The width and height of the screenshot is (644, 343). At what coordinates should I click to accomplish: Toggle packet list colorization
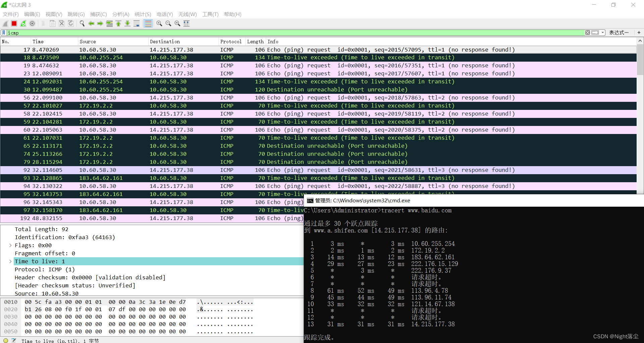[148, 23]
